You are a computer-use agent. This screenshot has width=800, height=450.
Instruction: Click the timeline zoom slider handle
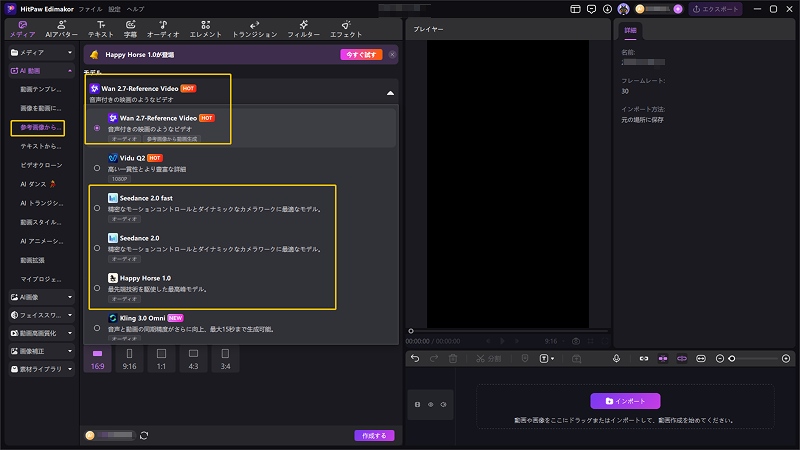click(732, 359)
